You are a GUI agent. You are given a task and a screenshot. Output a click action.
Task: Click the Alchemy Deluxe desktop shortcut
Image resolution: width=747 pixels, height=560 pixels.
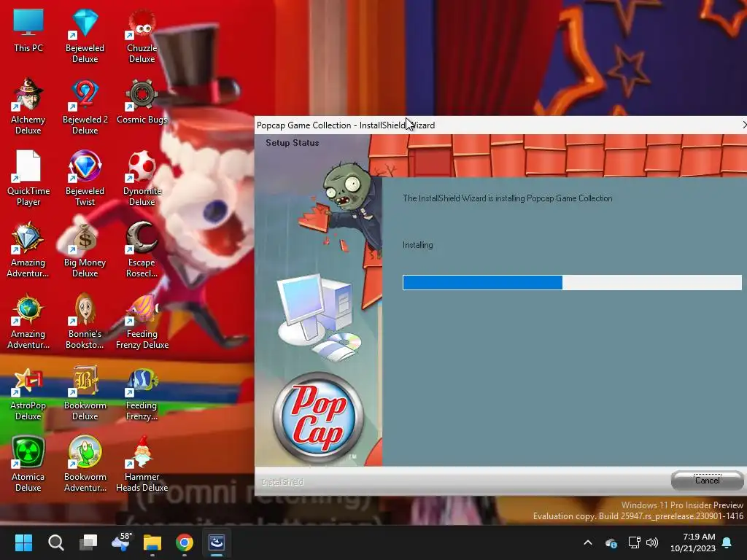[x=28, y=108]
